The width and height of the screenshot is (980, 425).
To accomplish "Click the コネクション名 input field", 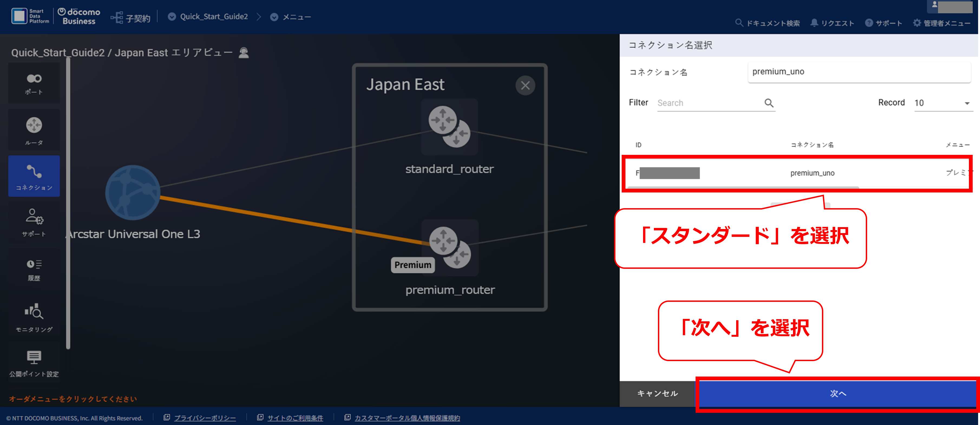I will (859, 72).
